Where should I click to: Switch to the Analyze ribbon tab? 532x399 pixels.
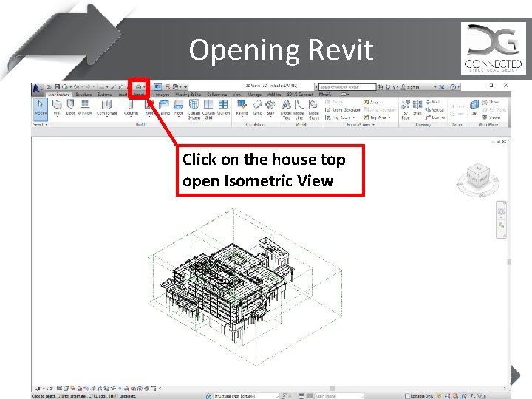tap(162, 95)
